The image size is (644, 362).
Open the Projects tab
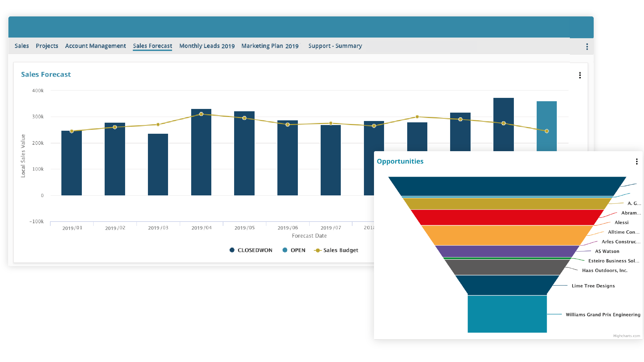tap(47, 46)
